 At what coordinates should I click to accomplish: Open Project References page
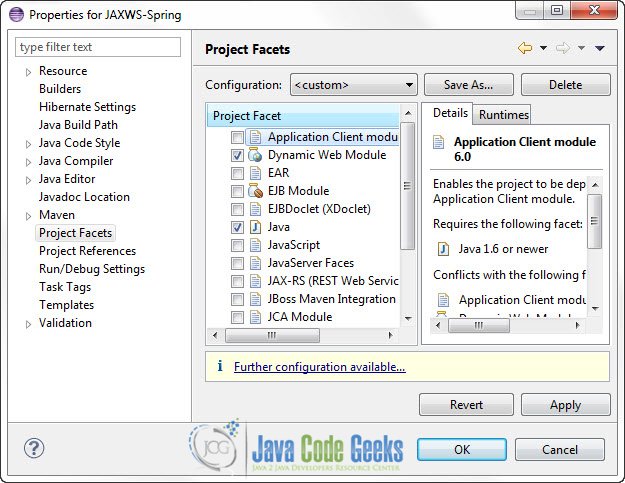[x=87, y=251]
